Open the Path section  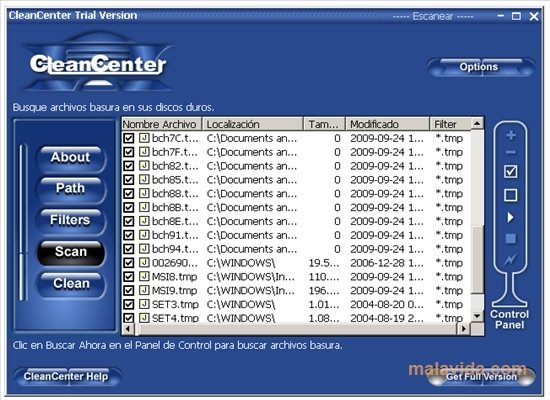coord(71,189)
